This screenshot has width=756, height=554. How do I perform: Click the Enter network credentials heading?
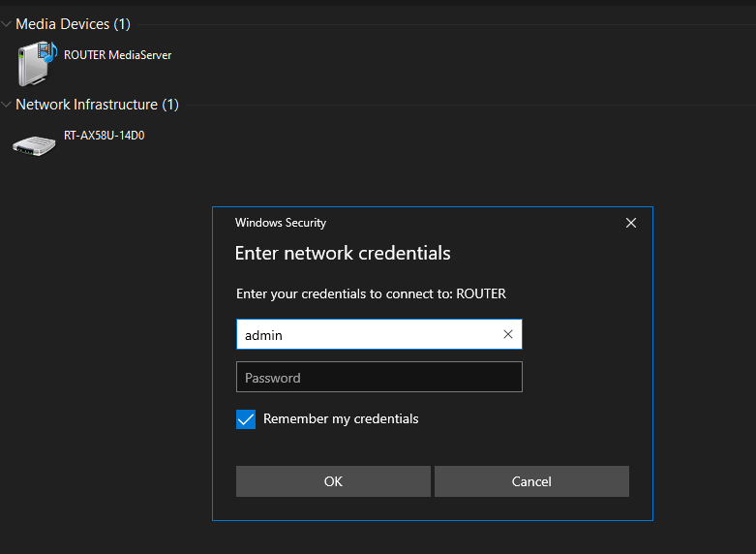click(343, 253)
